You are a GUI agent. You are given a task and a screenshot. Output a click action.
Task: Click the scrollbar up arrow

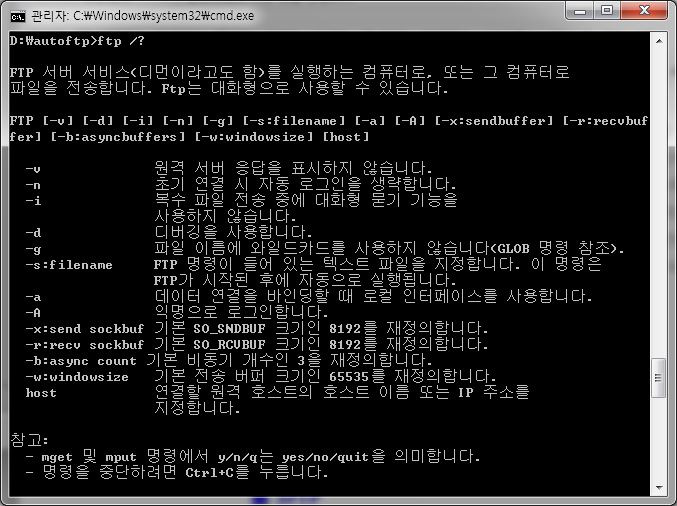click(659, 41)
